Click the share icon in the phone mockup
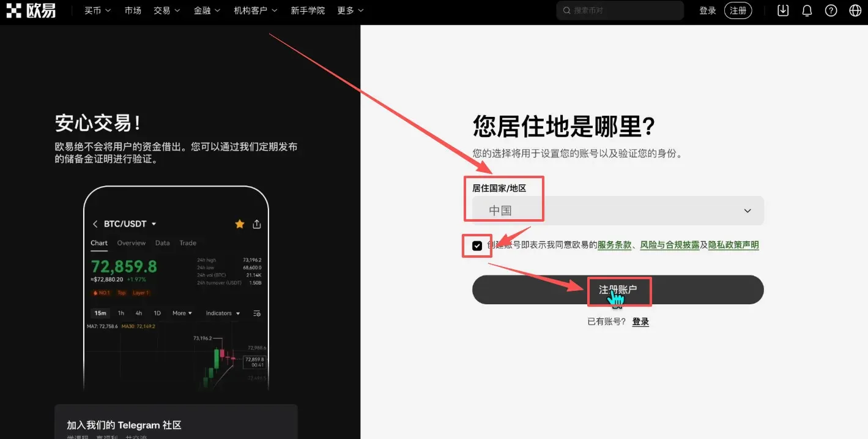 click(x=256, y=223)
